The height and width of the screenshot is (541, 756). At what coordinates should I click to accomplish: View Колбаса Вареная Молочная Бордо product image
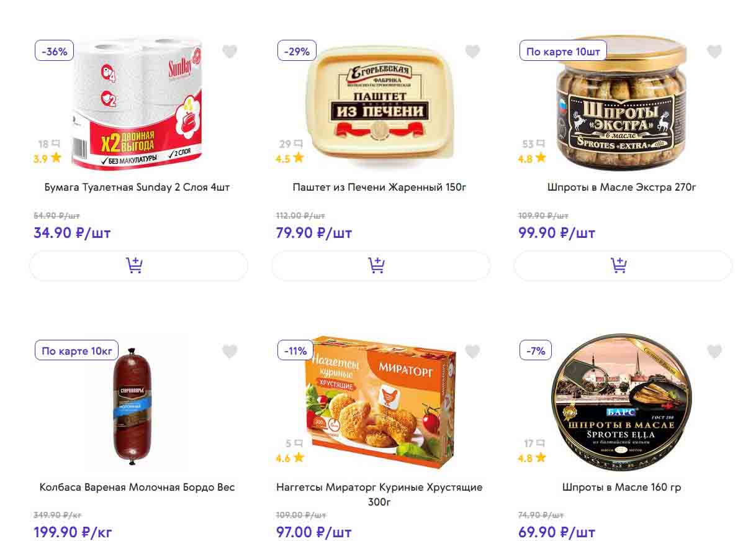point(132,404)
